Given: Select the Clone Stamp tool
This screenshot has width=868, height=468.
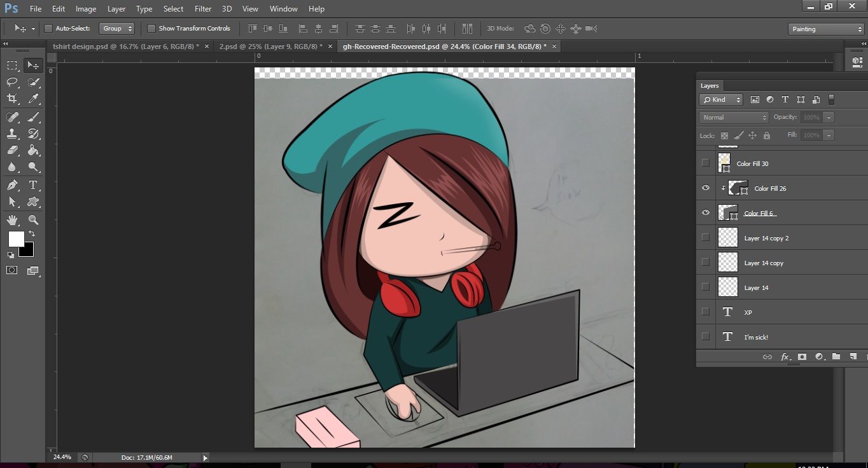Looking at the screenshot, I should [x=12, y=134].
